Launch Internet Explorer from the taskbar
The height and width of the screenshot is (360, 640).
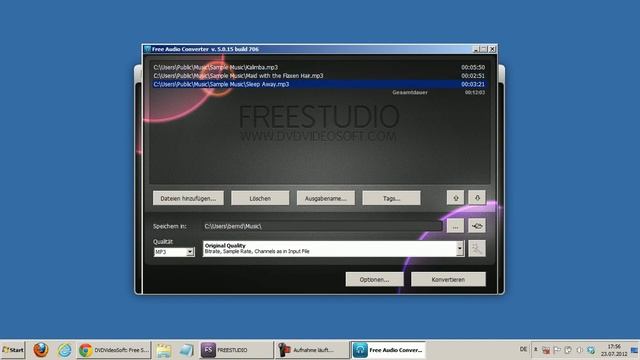click(x=64, y=350)
